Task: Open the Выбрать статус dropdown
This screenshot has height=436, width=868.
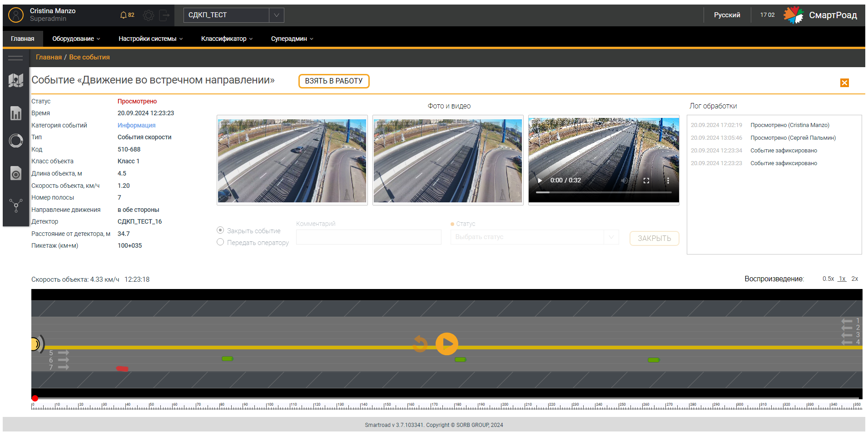Action: [x=535, y=237]
